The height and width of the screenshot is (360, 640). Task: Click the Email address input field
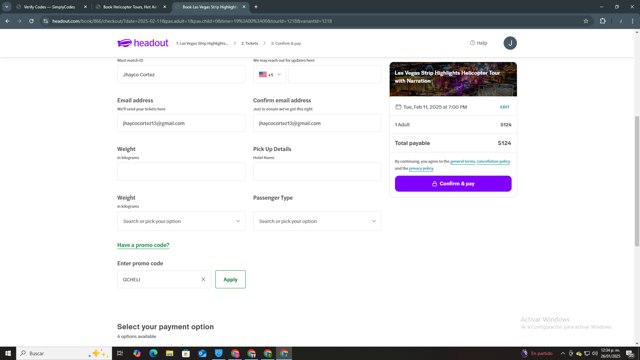pyautogui.click(x=181, y=123)
